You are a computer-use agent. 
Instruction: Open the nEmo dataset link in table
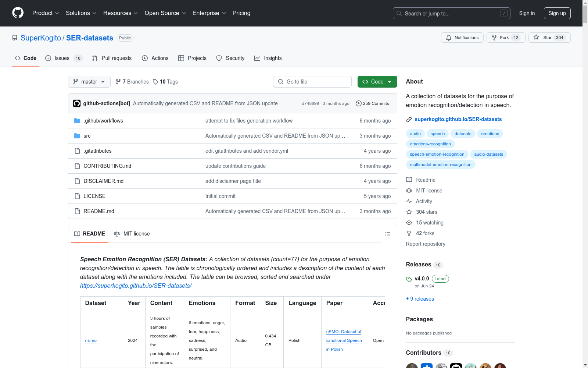coord(91,340)
